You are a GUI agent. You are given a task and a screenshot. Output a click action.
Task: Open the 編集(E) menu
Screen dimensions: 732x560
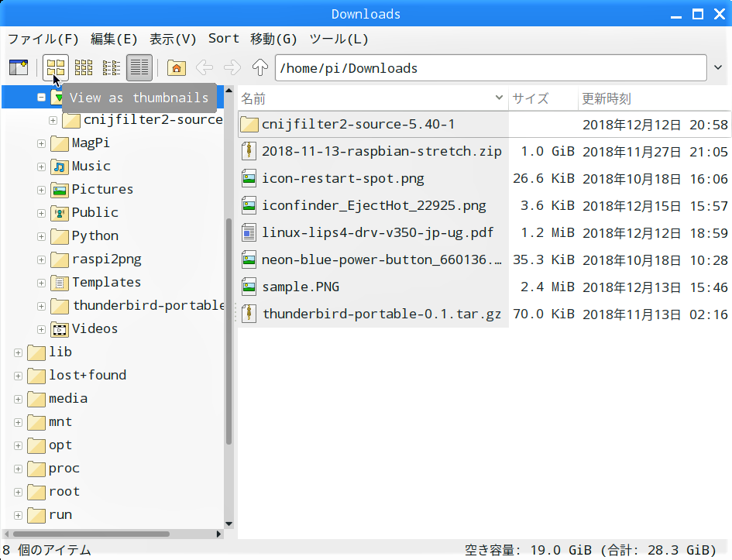[114, 39]
